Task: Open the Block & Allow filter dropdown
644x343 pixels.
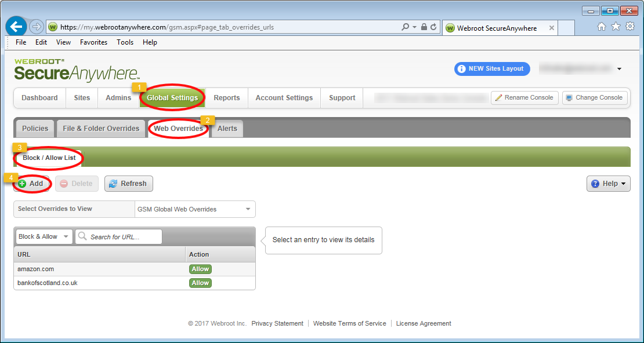Action: point(44,237)
